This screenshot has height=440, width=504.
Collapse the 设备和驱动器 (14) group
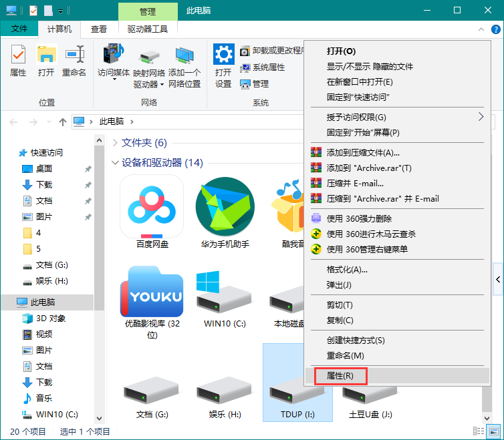(115, 162)
